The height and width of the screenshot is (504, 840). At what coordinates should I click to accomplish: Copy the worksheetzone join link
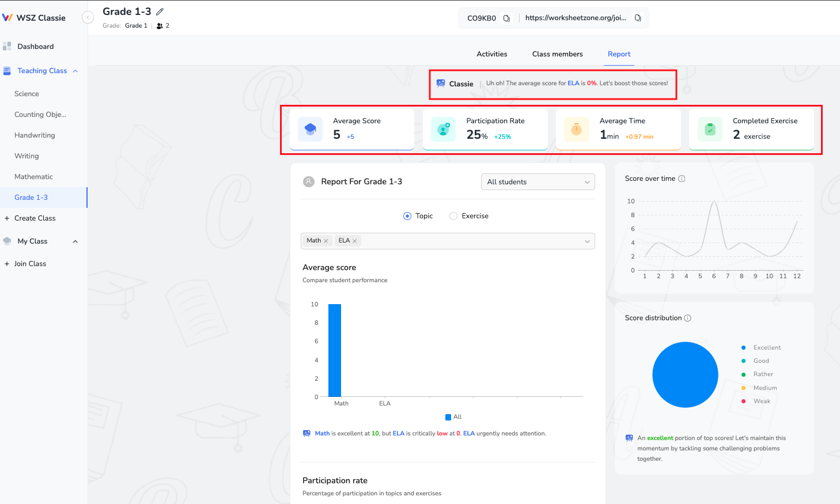point(638,18)
